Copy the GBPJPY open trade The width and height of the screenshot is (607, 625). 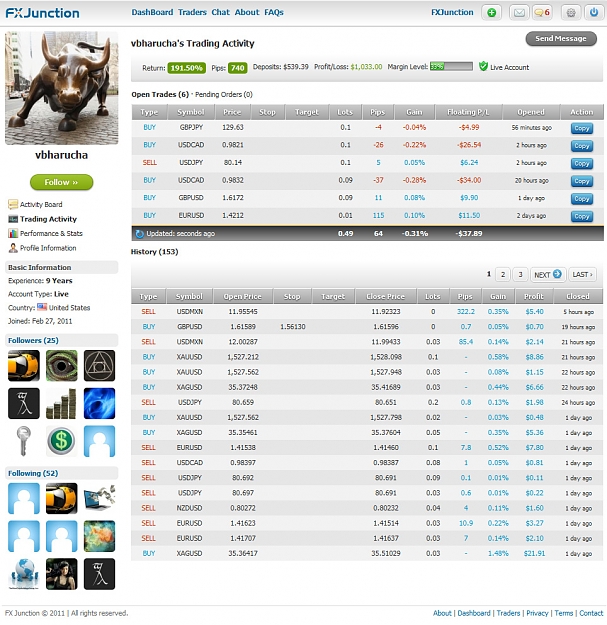581,128
